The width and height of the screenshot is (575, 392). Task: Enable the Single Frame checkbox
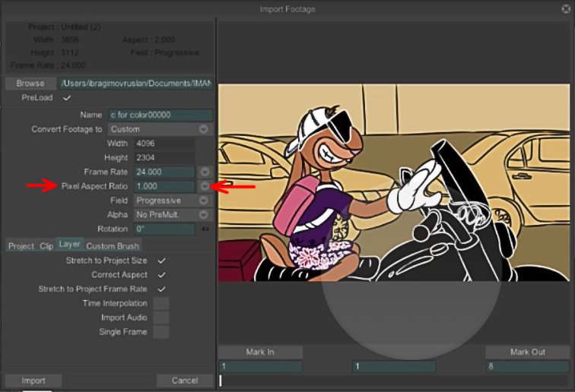(161, 332)
